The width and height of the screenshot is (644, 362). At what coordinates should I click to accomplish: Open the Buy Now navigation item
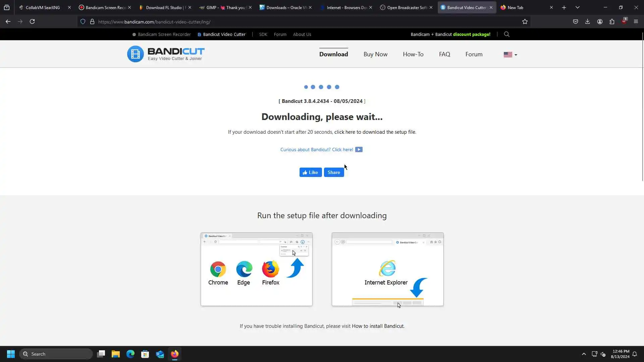click(375, 54)
